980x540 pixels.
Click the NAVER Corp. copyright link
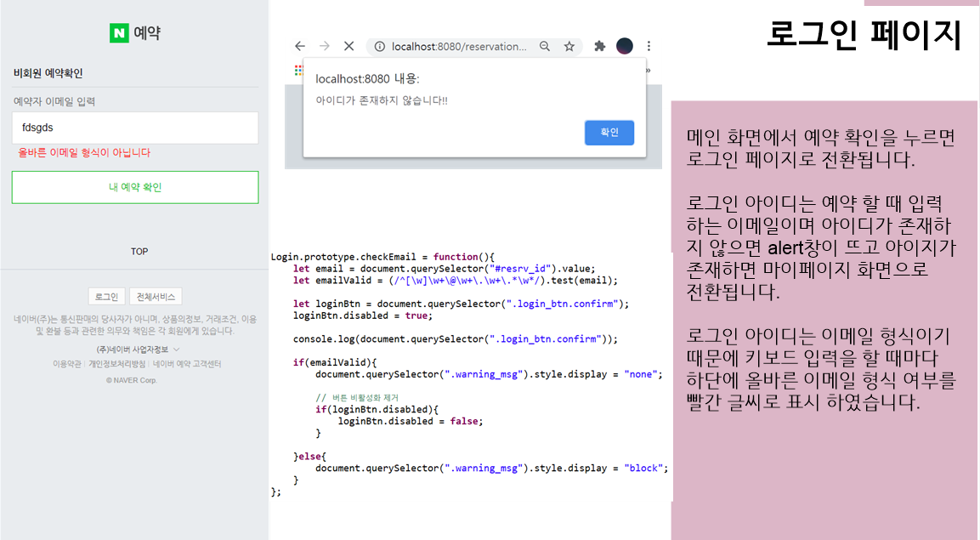point(131,380)
